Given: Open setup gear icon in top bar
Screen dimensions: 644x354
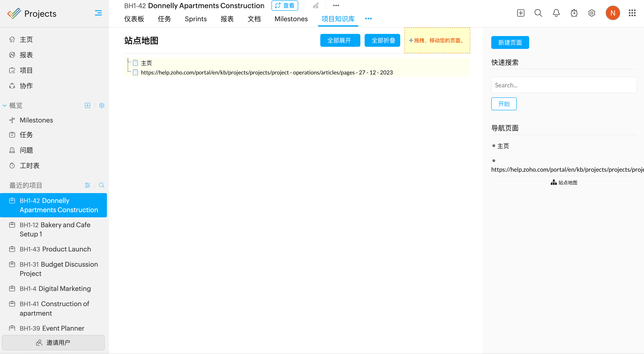Looking at the screenshot, I should (592, 13).
